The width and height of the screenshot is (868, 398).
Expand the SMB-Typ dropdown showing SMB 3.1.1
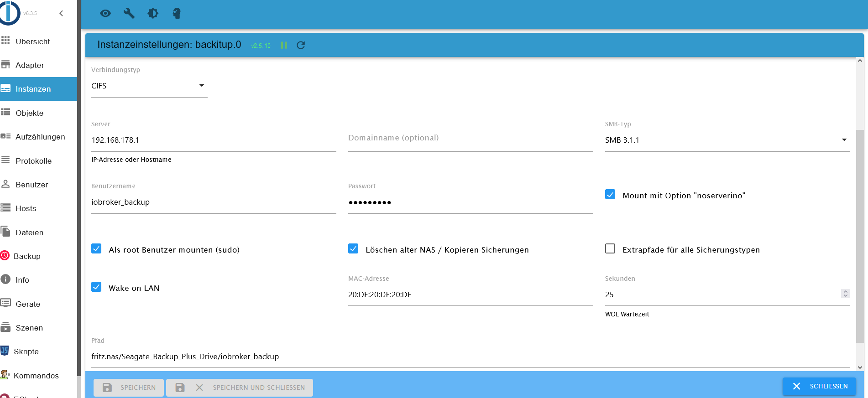[727, 140]
